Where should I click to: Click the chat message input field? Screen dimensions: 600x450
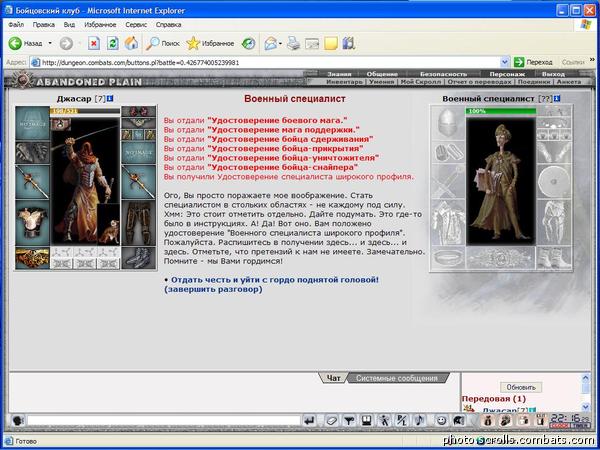[x=163, y=421]
